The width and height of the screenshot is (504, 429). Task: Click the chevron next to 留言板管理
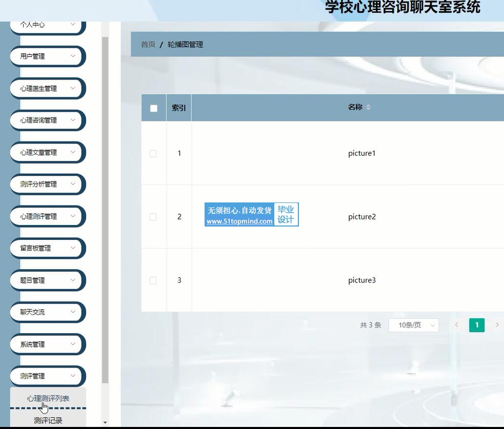tap(73, 248)
